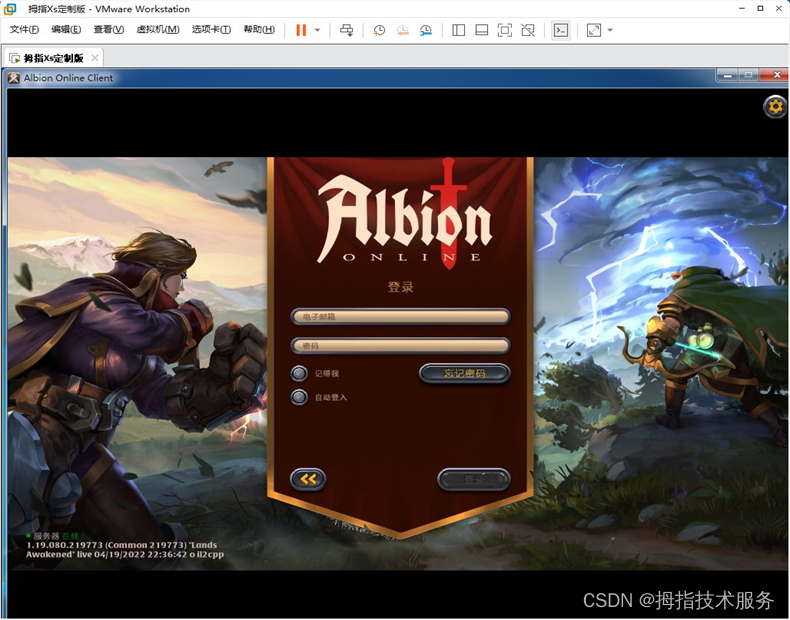This screenshot has width=790, height=620.
Task: Minimize the Albion Online Client window
Action: tap(728, 76)
